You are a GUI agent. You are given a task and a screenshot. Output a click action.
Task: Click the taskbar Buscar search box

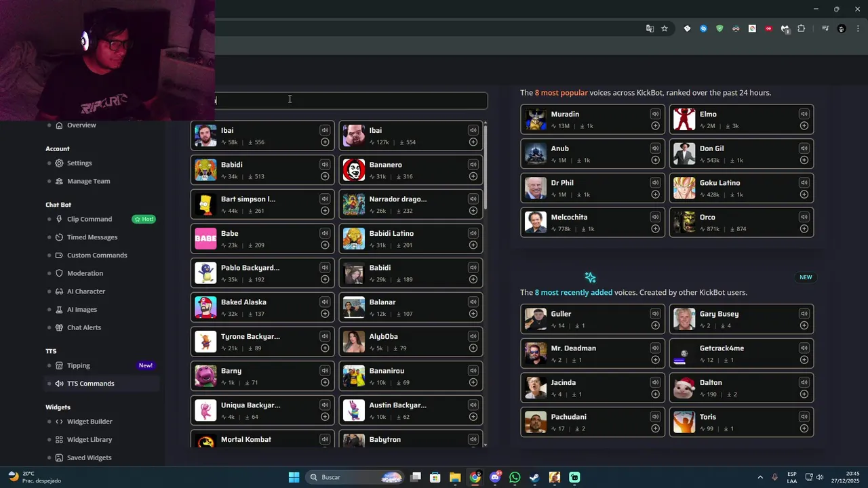[x=355, y=477]
